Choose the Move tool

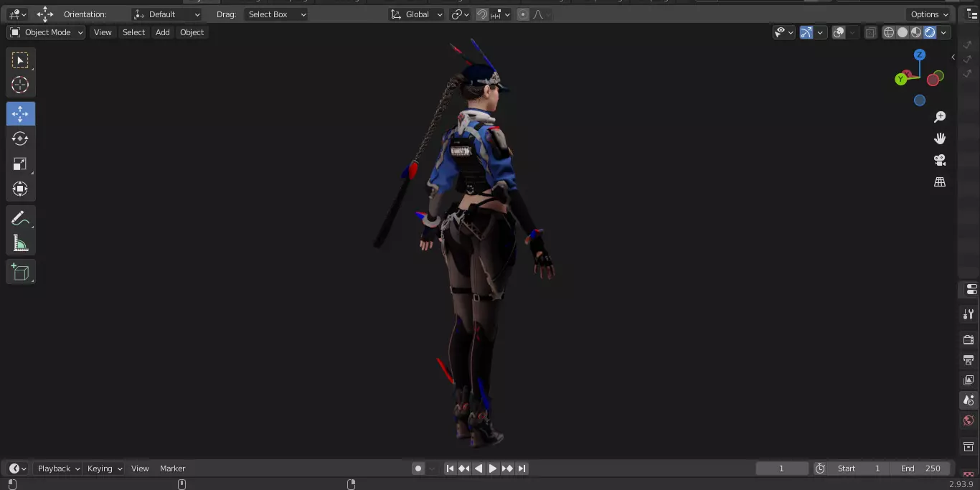click(20, 113)
